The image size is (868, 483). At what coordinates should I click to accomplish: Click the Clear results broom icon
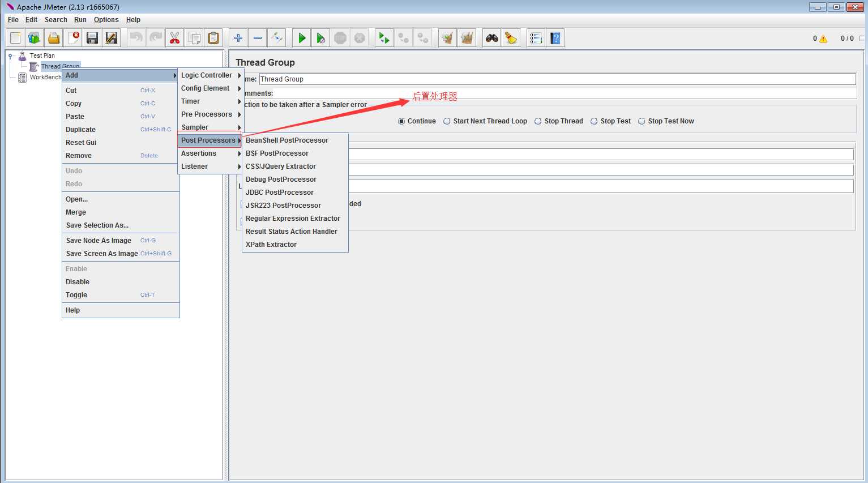click(x=447, y=38)
